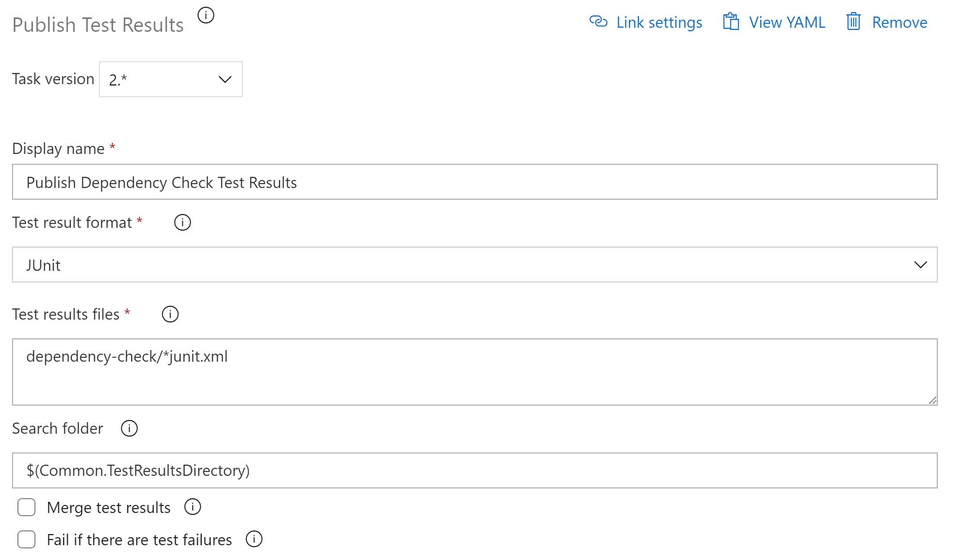
Task: Enable Merge test results checkbox
Action: [26, 508]
